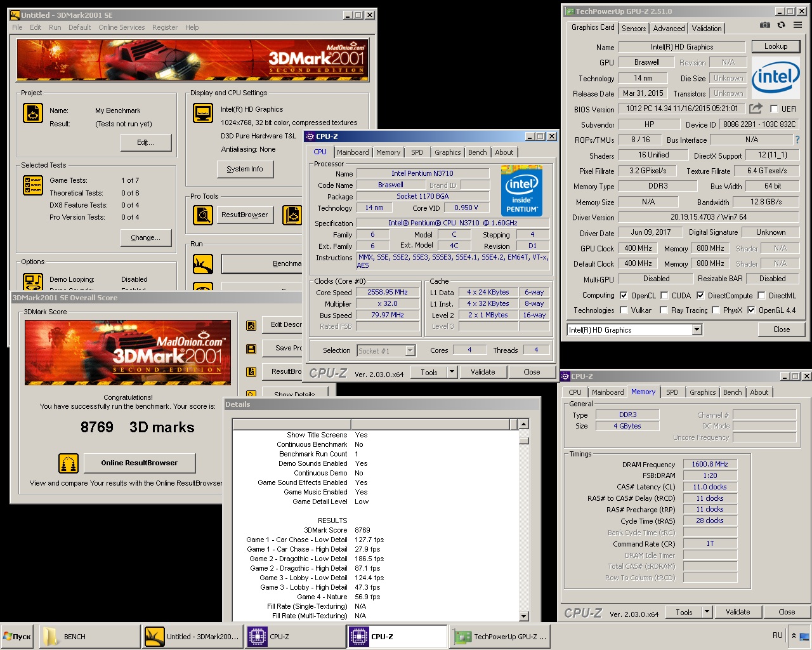This screenshot has height=650, width=812.
Task: Click the Intel(R) HD Graphics Name field
Action: [x=682, y=47]
